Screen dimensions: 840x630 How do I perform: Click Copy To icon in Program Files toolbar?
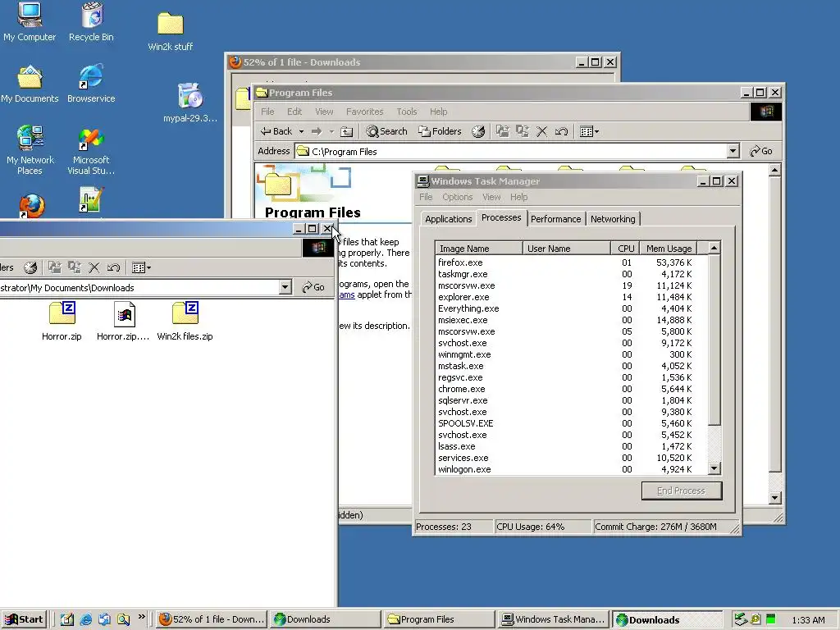523,131
